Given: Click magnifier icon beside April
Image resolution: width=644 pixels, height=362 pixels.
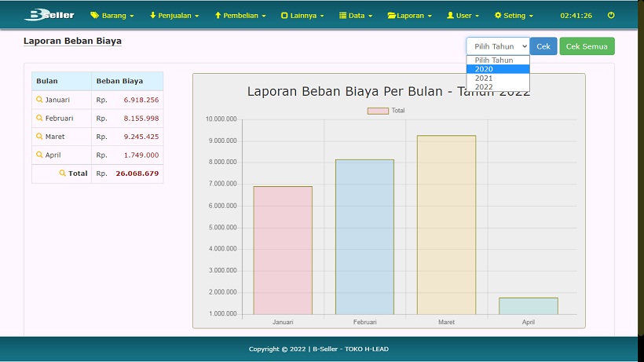Looking at the screenshot, I should pyautogui.click(x=39, y=155).
